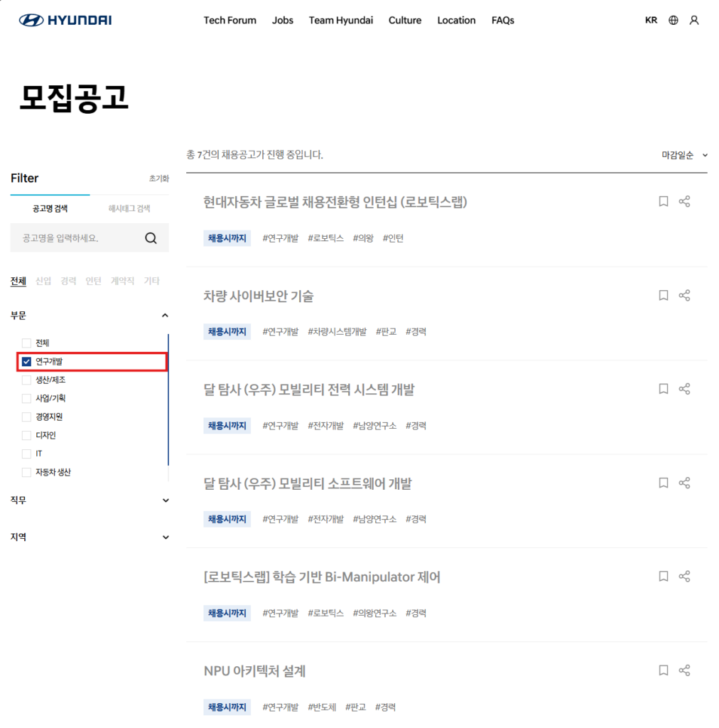This screenshot has width=719, height=728.
Task: Click the #반도체 hashtag
Action: point(322,707)
